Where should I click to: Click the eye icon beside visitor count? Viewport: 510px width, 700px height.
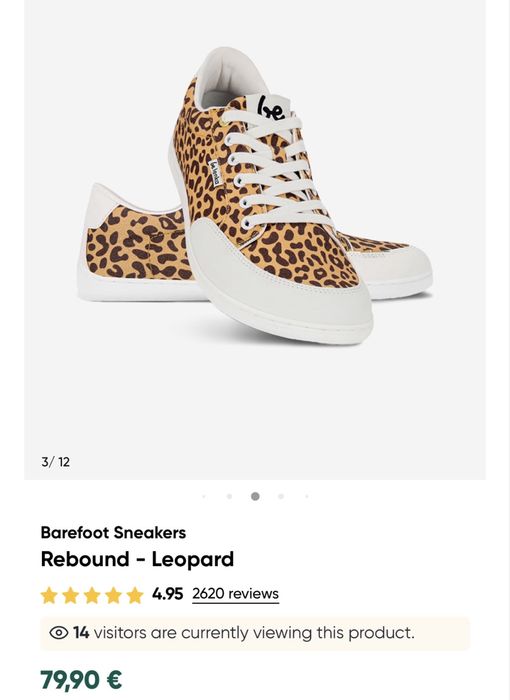pos(59,633)
